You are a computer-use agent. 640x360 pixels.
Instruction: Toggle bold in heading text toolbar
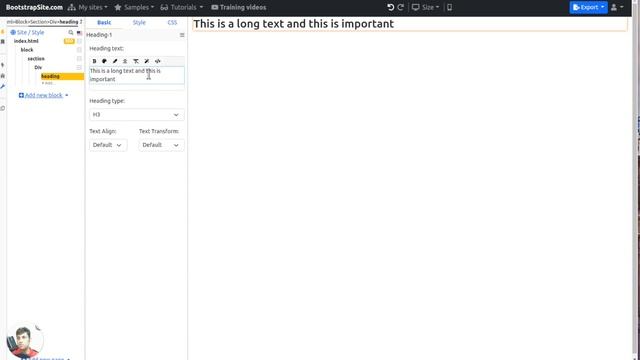click(94, 61)
